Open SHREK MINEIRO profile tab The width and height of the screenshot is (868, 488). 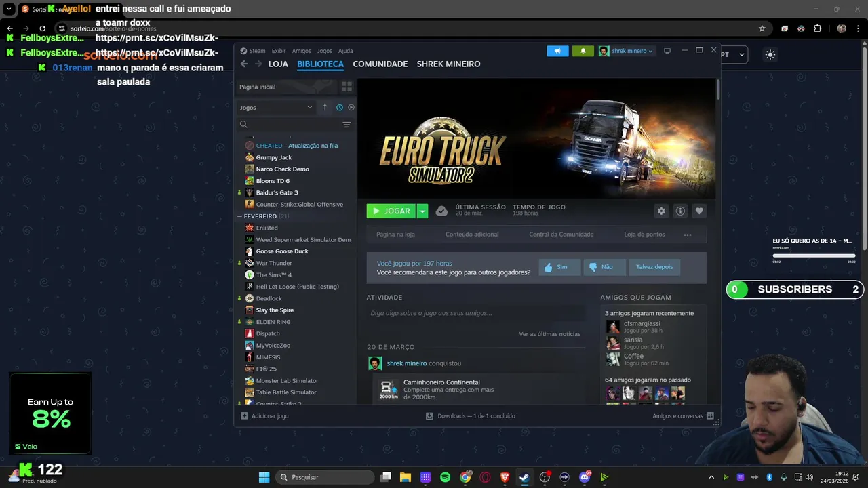[x=448, y=64]
